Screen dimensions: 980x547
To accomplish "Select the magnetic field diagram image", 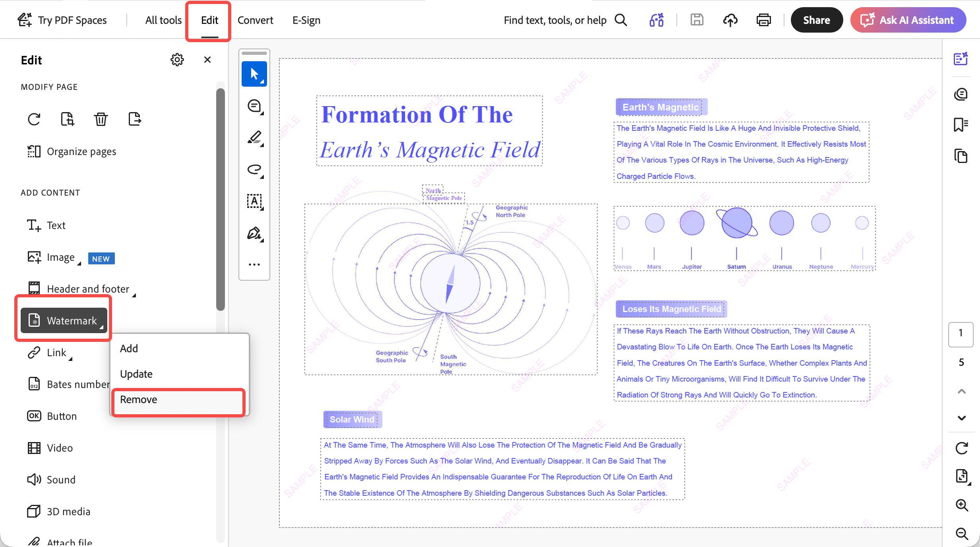I will point(451,289).
